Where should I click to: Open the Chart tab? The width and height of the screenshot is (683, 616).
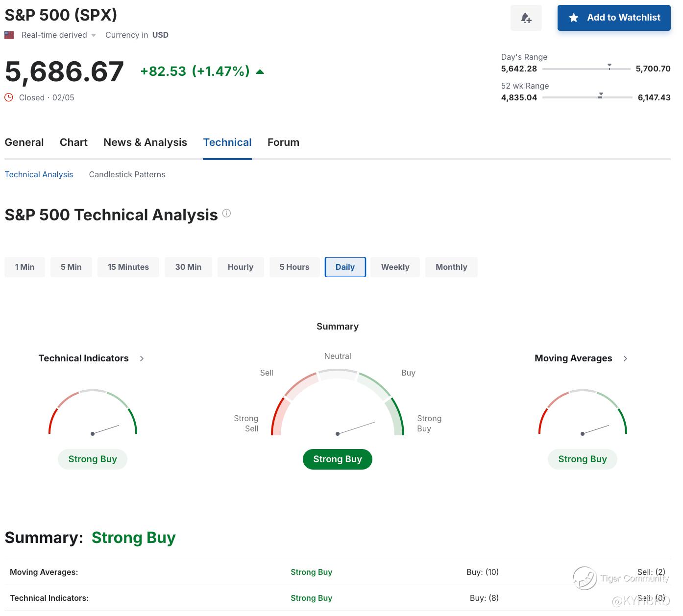coord(73,142)
